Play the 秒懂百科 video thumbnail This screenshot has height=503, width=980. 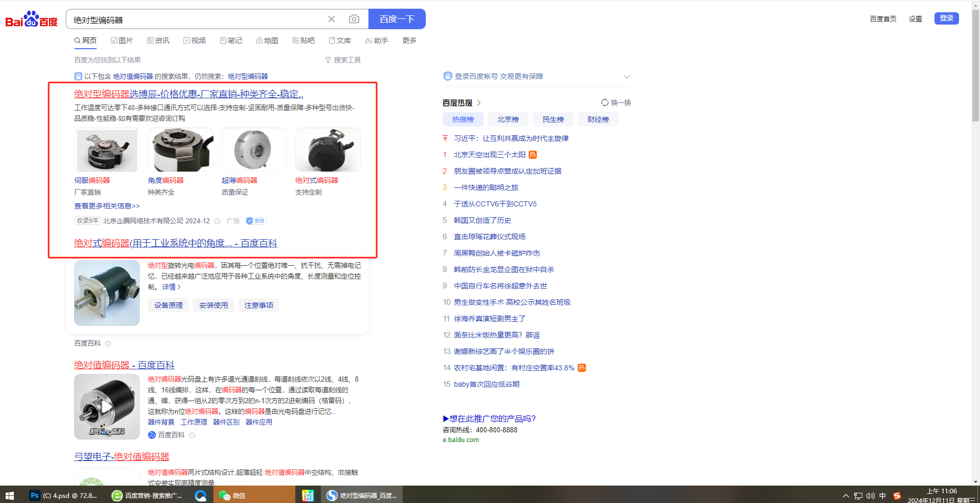tap(107, 407)
